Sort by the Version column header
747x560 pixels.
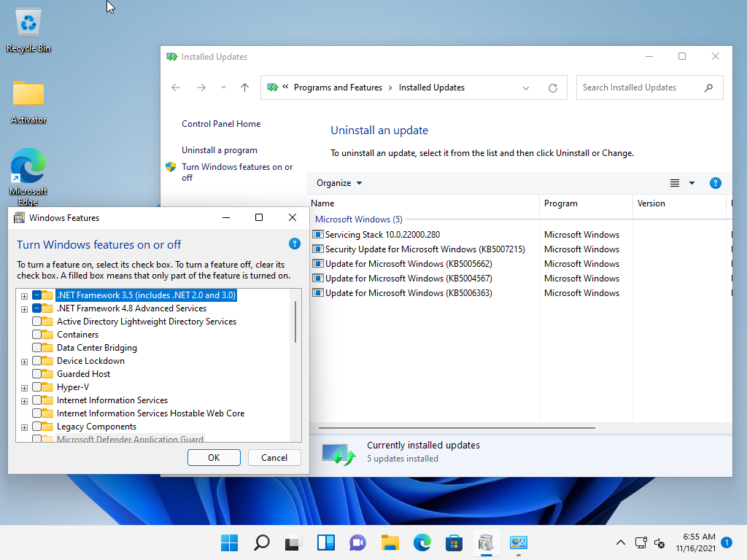[680, 203]
